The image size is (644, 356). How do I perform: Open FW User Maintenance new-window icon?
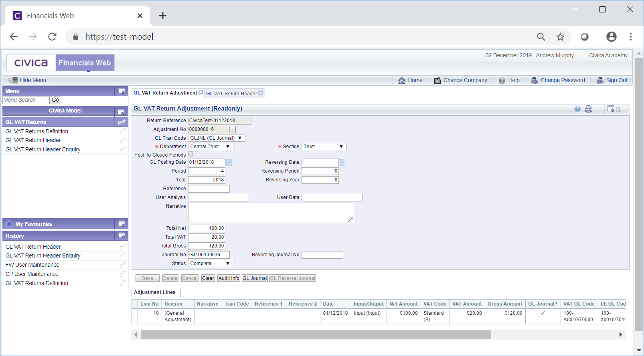point(123,265)
